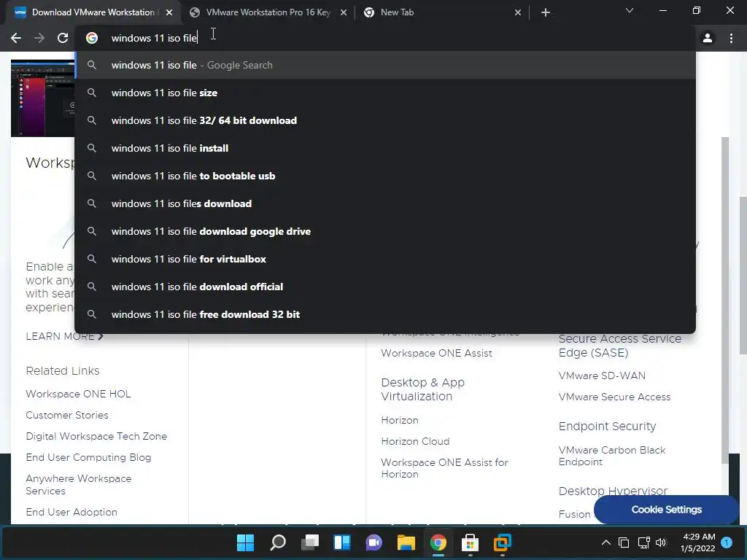Open Workspace ONE Assist link
Image resolution: width=747 pixels, height=560 pixels.
(436, 353)
